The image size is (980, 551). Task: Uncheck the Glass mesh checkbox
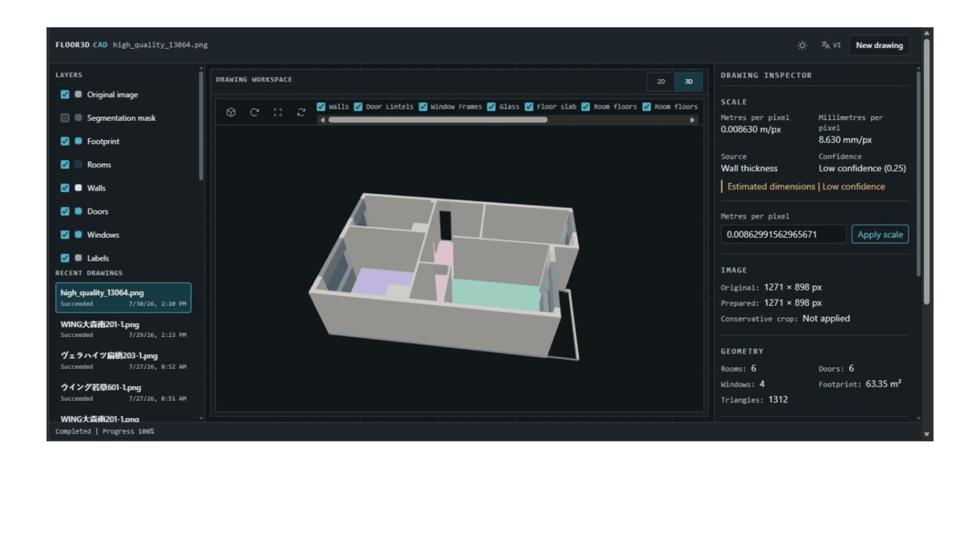pos(492,107)
